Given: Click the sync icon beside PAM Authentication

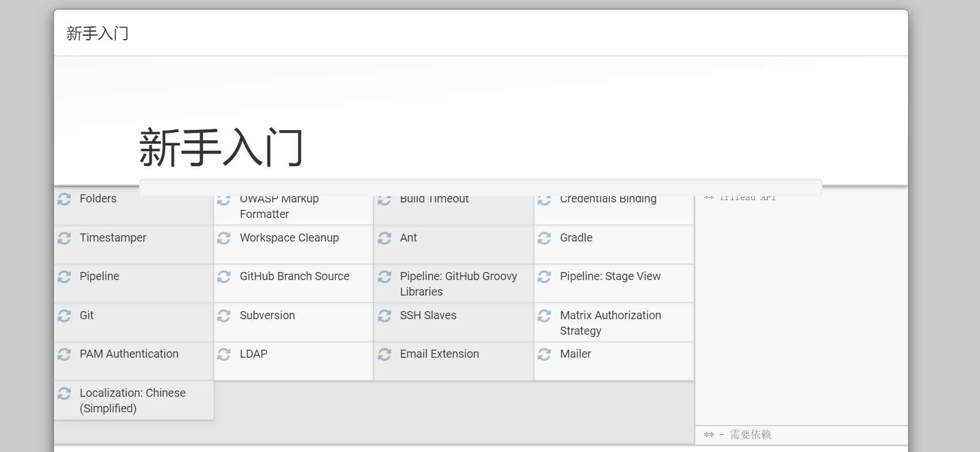Looking at the screenshot, I should (64, 354).
